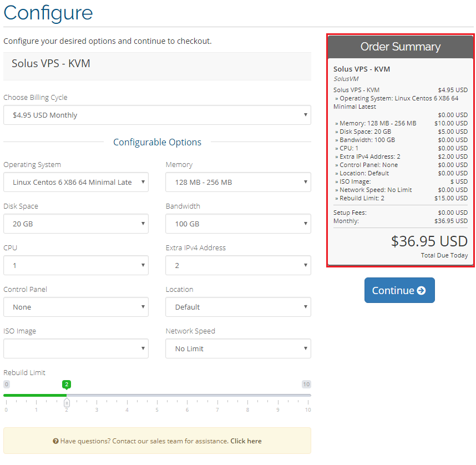Screen dimensions: 476x465
Task: Open the Operating System dropdown
Action: (x=76, y=182)
